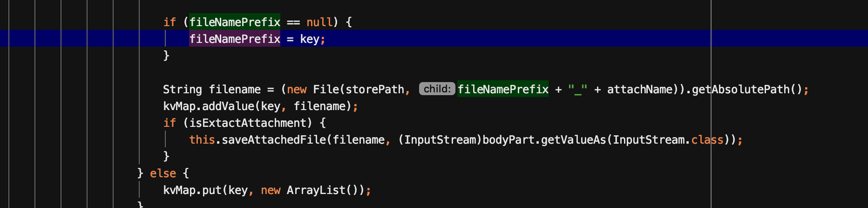
Task: Place cursor on fileNamePrefix assignment target
Action: click(x=235, y=39)
